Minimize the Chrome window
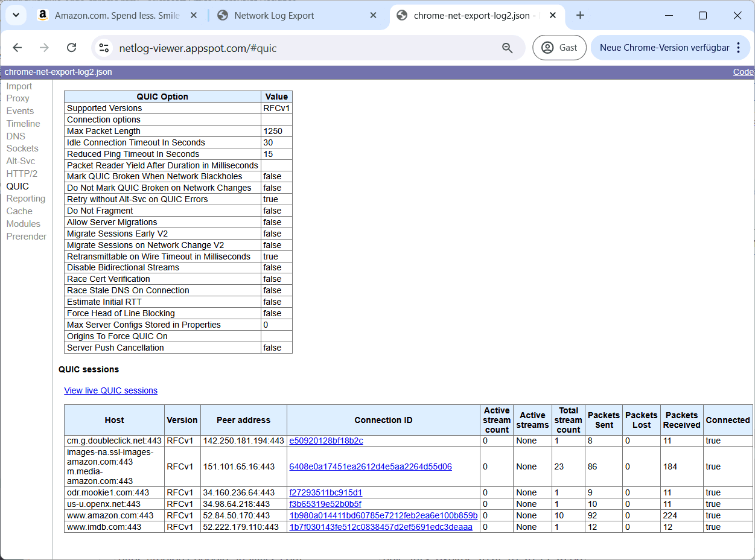 click(x=668, y=16)
